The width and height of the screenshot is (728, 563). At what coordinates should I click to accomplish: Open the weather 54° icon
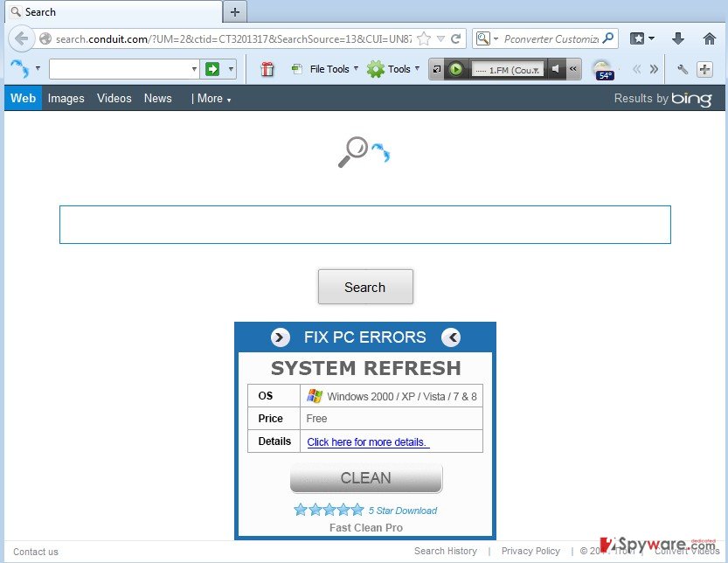pyautogui.click(x=604, y=70)
